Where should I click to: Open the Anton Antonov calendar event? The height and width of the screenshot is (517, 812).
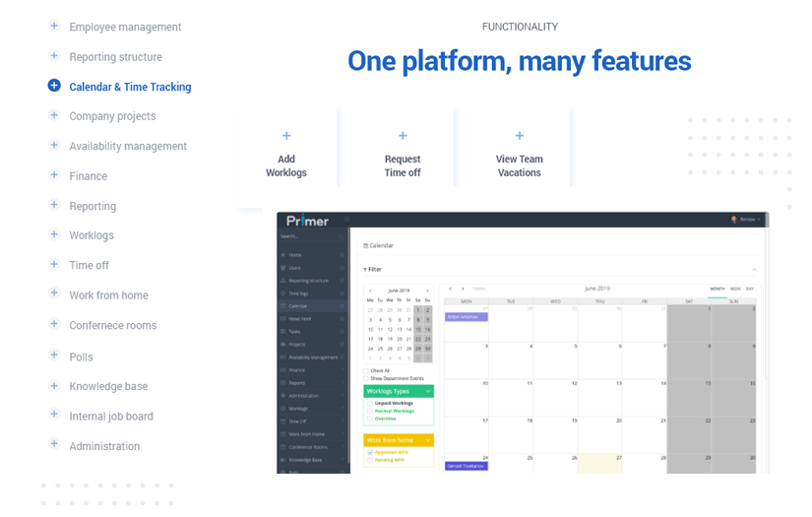pos(467,317)
